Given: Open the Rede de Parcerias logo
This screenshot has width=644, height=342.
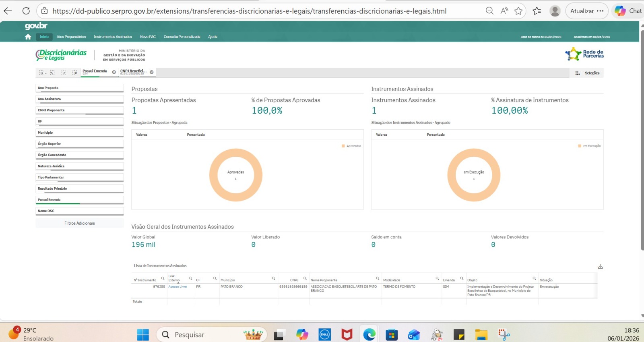Looking at the screenshot, I should tap(584, 54).
